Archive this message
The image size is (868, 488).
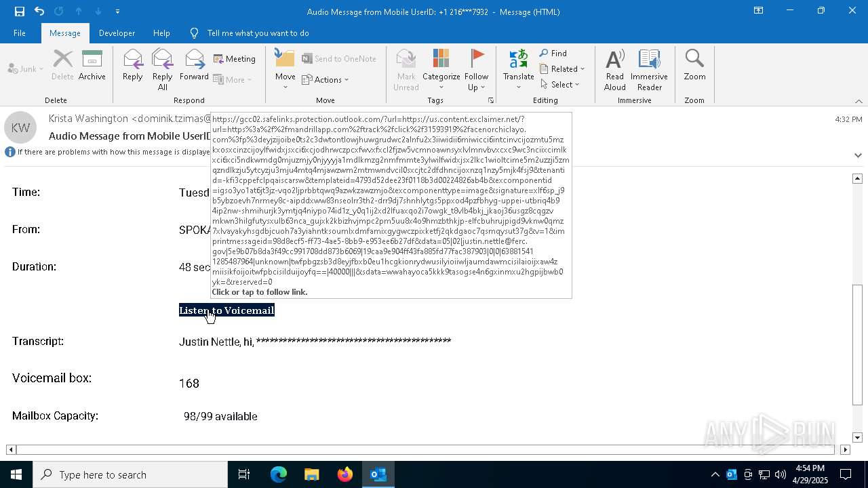(92, 65)
